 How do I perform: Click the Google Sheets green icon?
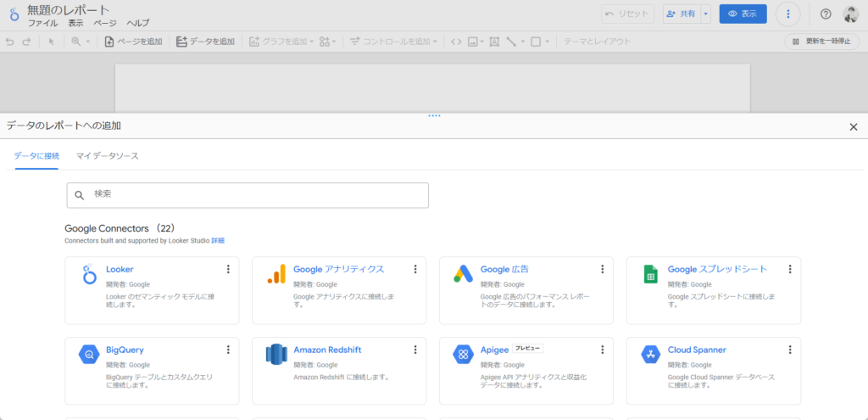pos(650,274)
